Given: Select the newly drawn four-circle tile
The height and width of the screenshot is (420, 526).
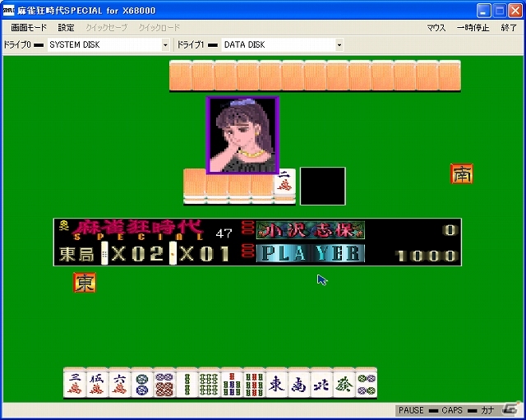Looking at the screenshot, I should click(367, 383).
